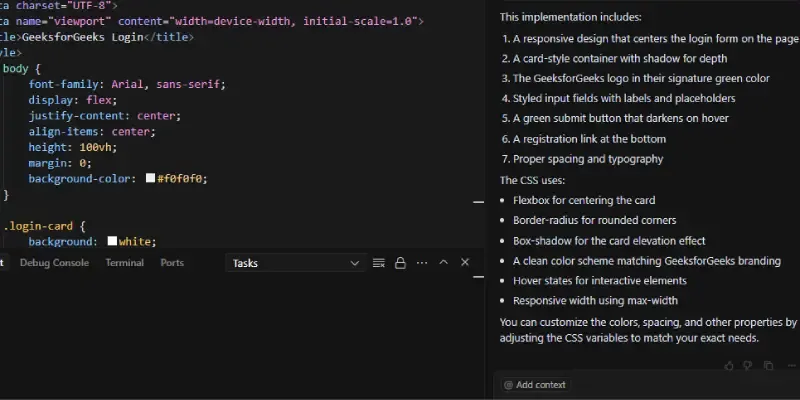Image resolution: width=800 pixels, height=400 pixels.
Task: Click the #f0f0f0 color swatch in the code
Action: pyautogui.click(x=150, y=178)
